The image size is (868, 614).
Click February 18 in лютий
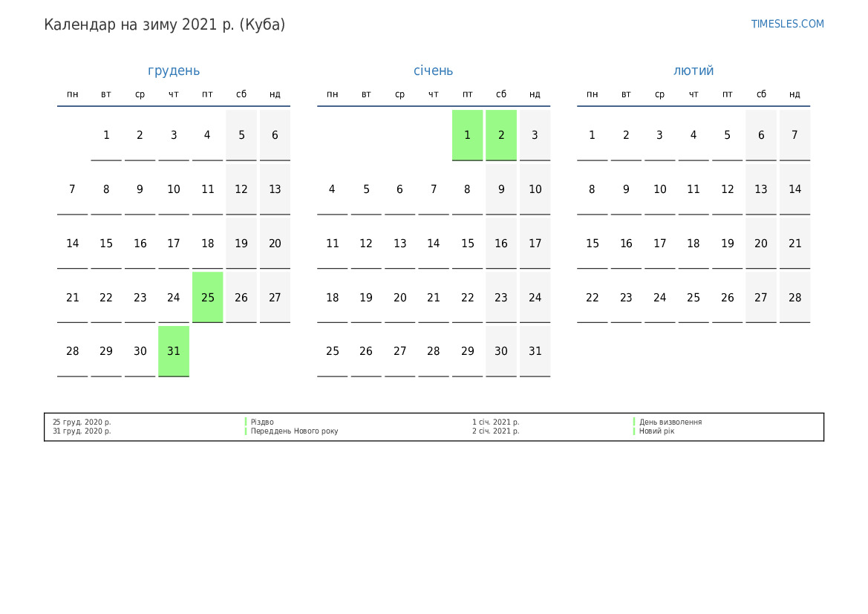click(694, 243)
